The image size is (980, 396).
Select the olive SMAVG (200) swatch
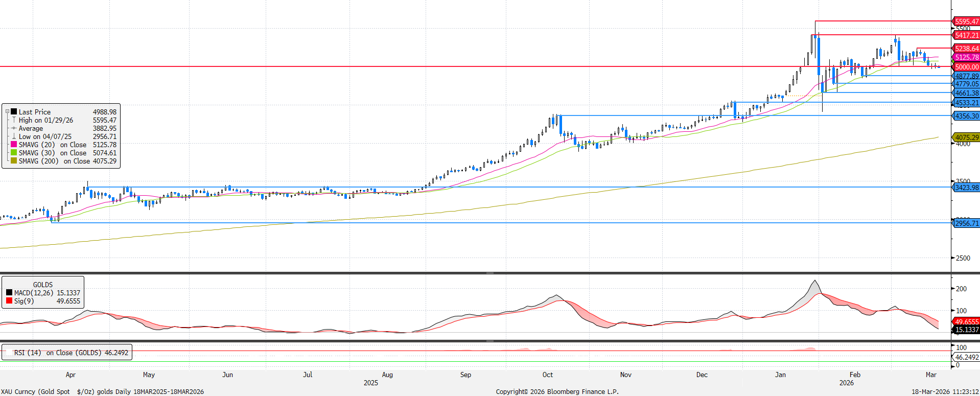pos(14,161)
